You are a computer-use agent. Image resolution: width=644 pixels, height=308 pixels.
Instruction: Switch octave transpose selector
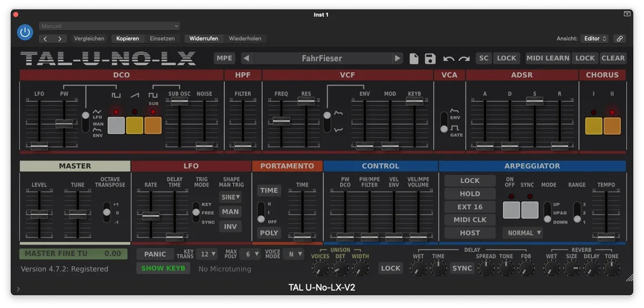click(x=107, y=212)
